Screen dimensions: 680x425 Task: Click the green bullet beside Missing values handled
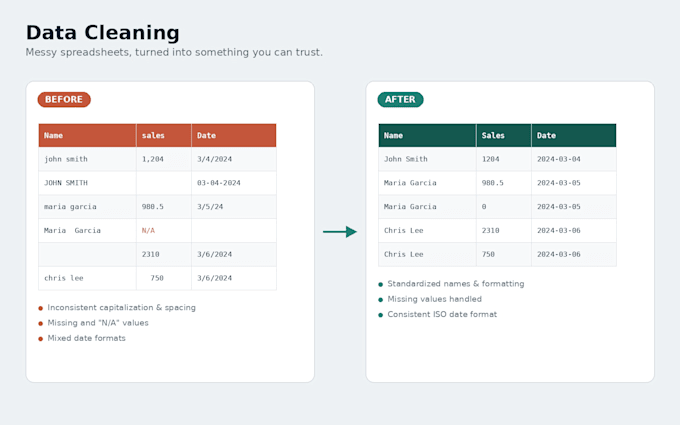[x=381, y=300]
